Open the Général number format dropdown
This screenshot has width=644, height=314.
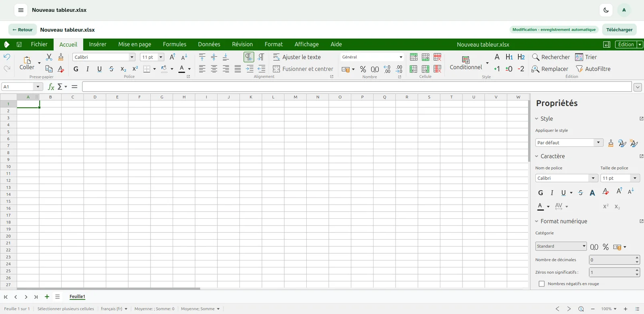400,57
